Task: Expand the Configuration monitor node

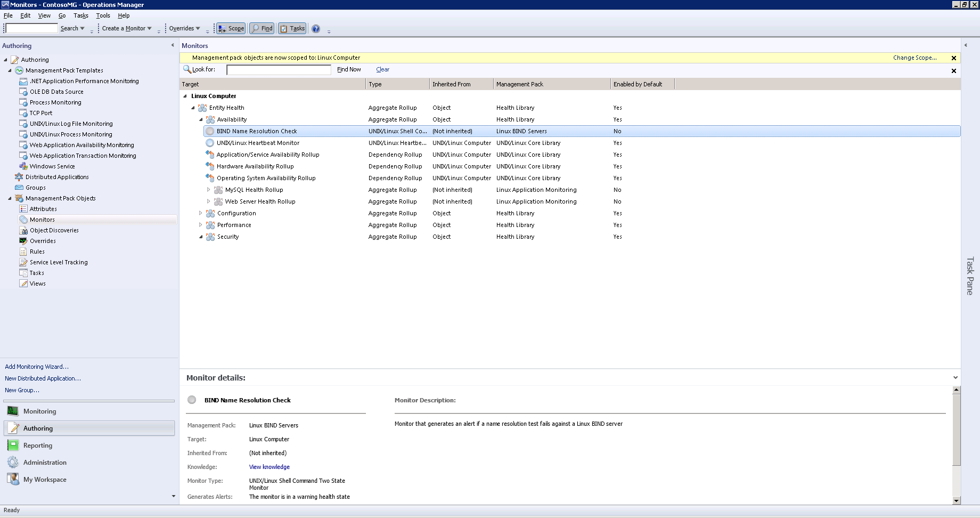Action: (201, 213)
